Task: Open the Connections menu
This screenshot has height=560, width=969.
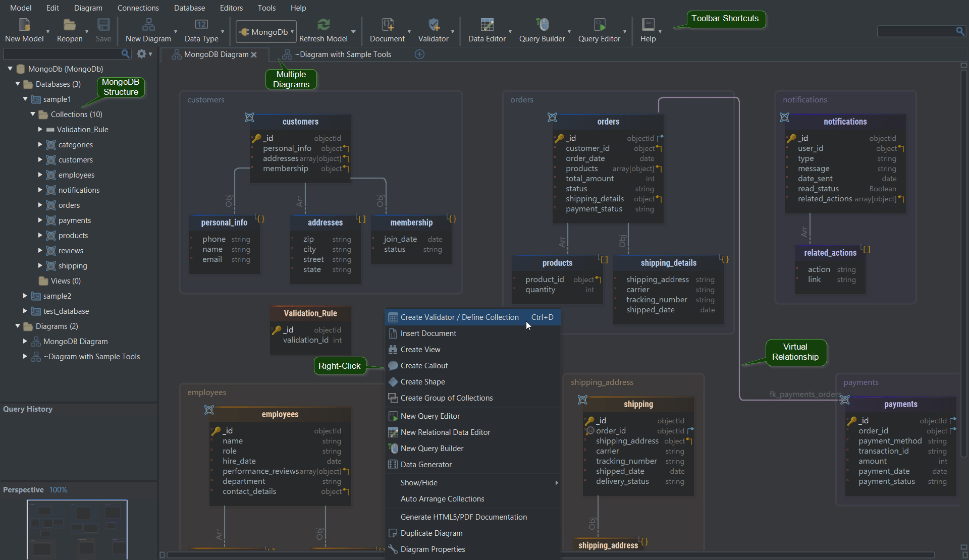Action: click(x=138, y=8)
